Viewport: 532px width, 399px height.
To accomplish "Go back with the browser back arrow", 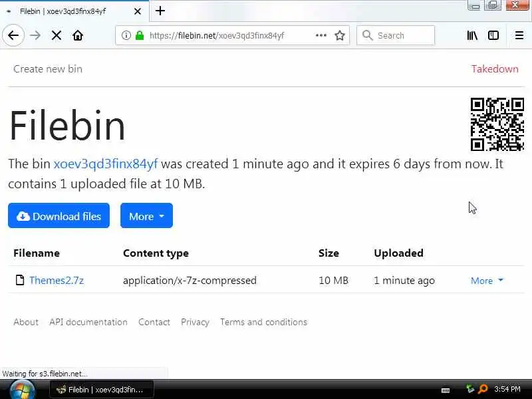I will pyautogui.click(x=13, y=35).
